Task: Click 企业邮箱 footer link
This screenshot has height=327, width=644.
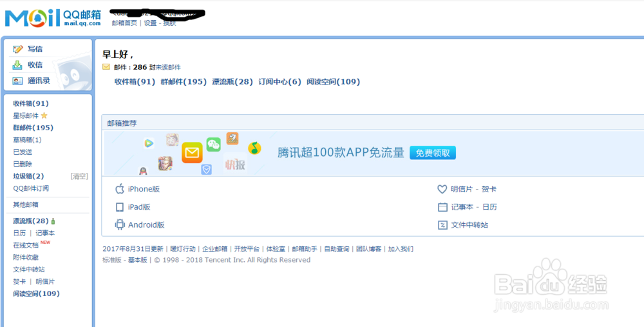Action: [215, 249]
